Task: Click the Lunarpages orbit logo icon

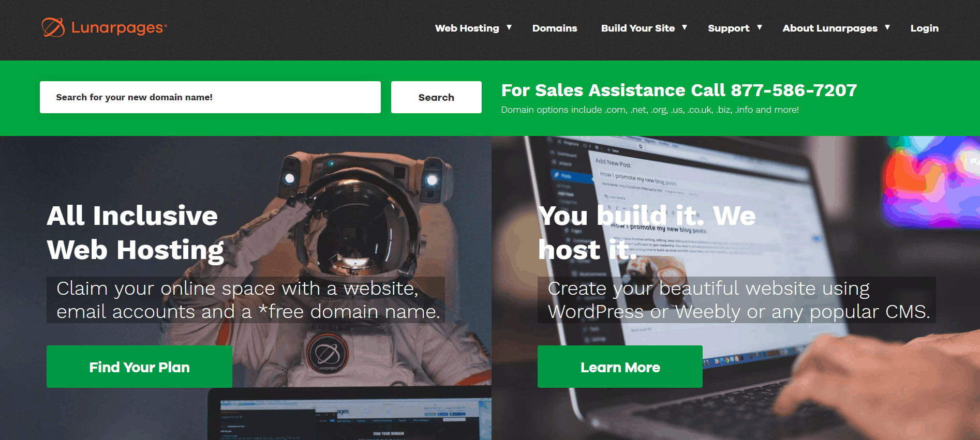Action: click(x=53, y=27)
